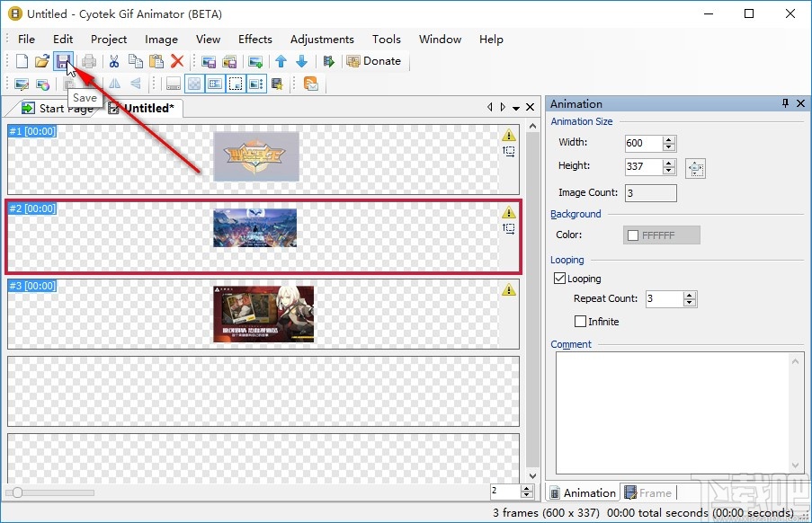Switch to the Frame panel tab

pyautogui.click(x=648, y=493)
